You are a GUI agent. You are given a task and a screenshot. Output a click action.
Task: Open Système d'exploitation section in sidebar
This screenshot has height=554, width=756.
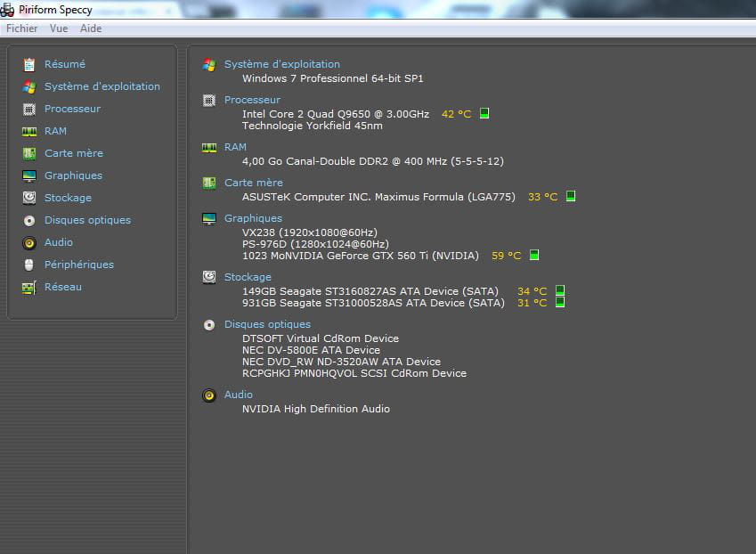point(102,86)
